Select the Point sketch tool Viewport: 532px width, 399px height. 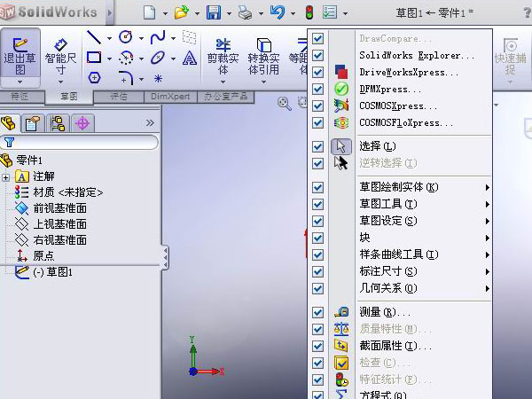[158, 79]
